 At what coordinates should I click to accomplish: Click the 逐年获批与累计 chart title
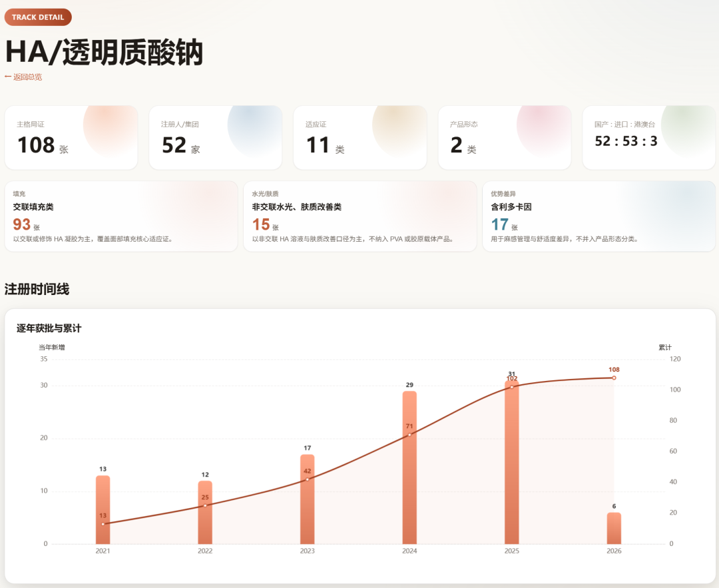[x=49, y=328]
